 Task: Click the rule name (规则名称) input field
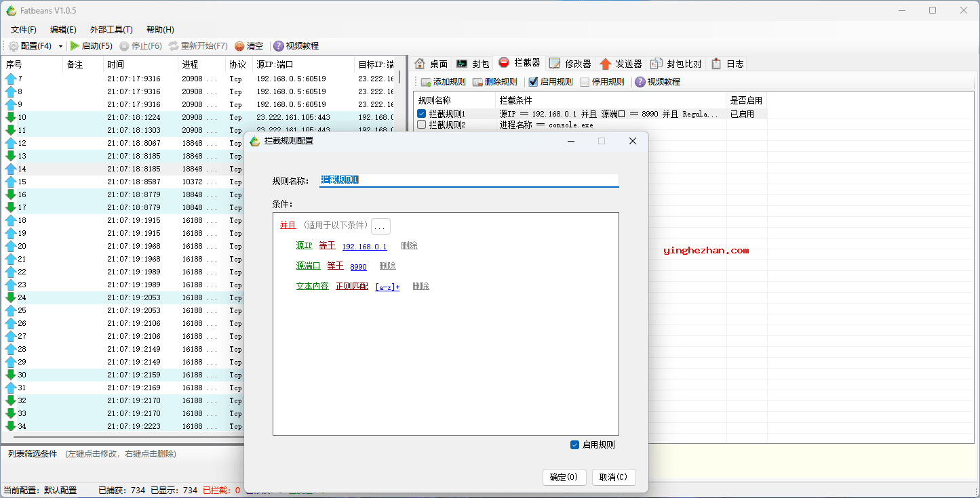pyautogui.click(x=469, y=180)
